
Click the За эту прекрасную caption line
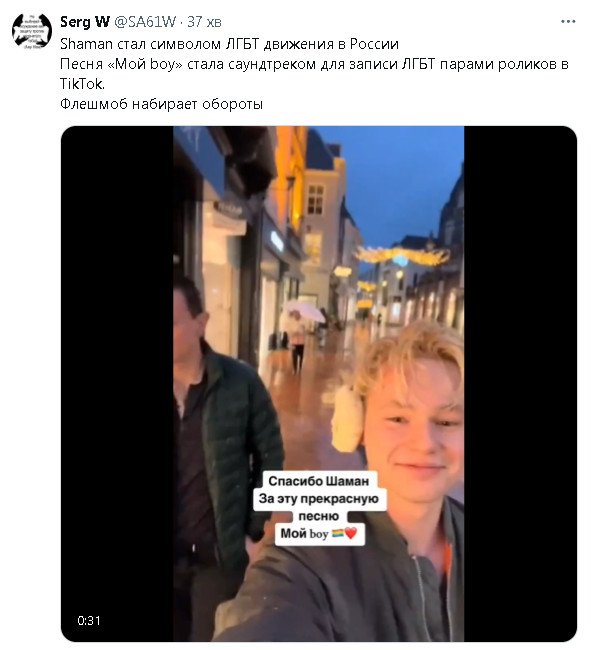pos(319,498)
